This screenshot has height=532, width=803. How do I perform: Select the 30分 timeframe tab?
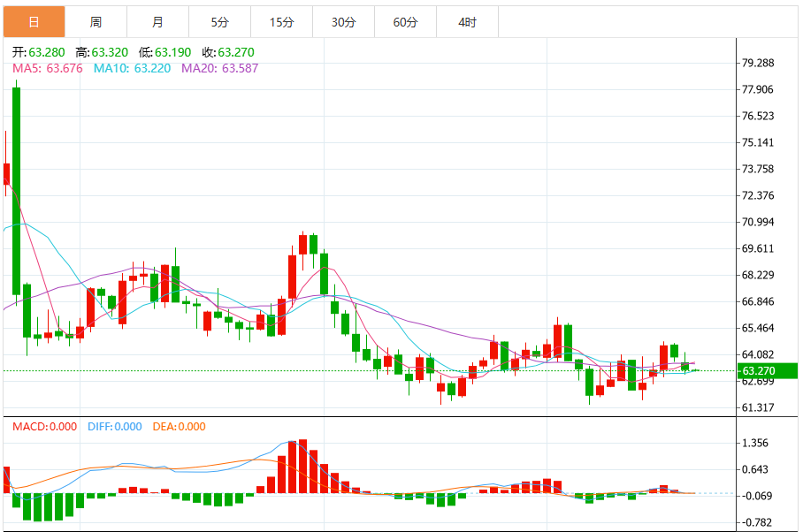pyautogui.click(x=343, y=22)
